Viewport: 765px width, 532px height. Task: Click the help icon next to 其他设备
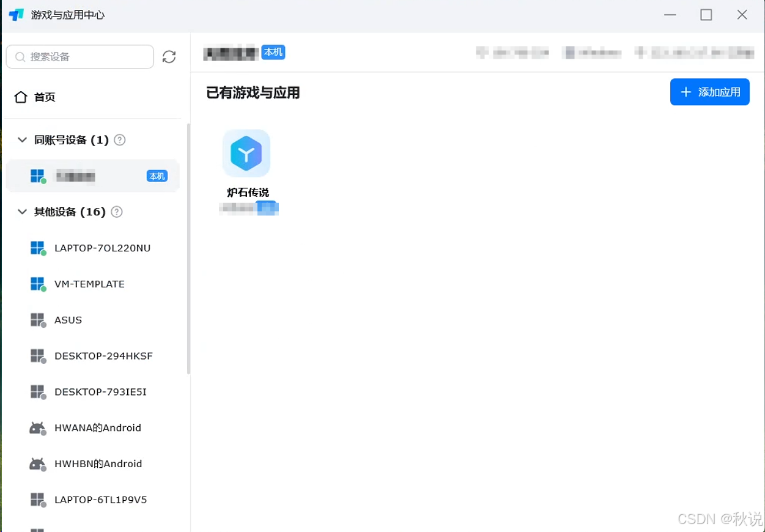coord(116,212)
